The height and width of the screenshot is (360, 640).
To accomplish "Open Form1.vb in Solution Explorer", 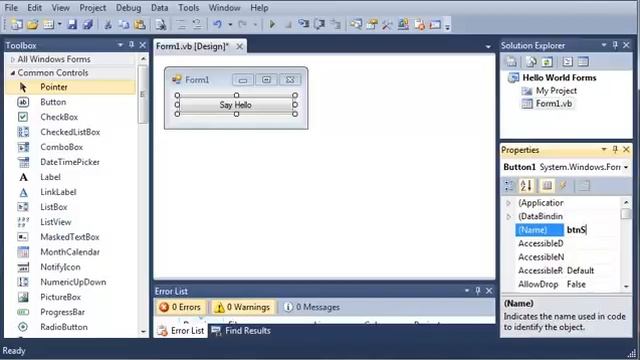I will (x=553, y=104).
